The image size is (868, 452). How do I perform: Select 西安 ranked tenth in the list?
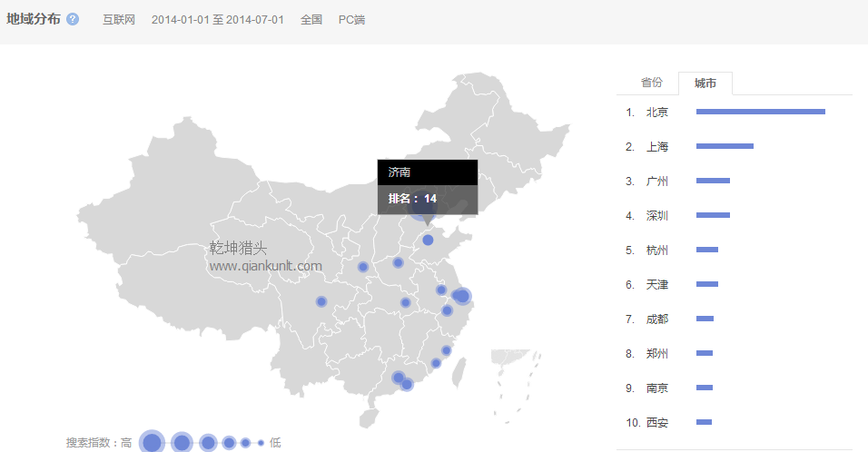click(x=656, y=422)
